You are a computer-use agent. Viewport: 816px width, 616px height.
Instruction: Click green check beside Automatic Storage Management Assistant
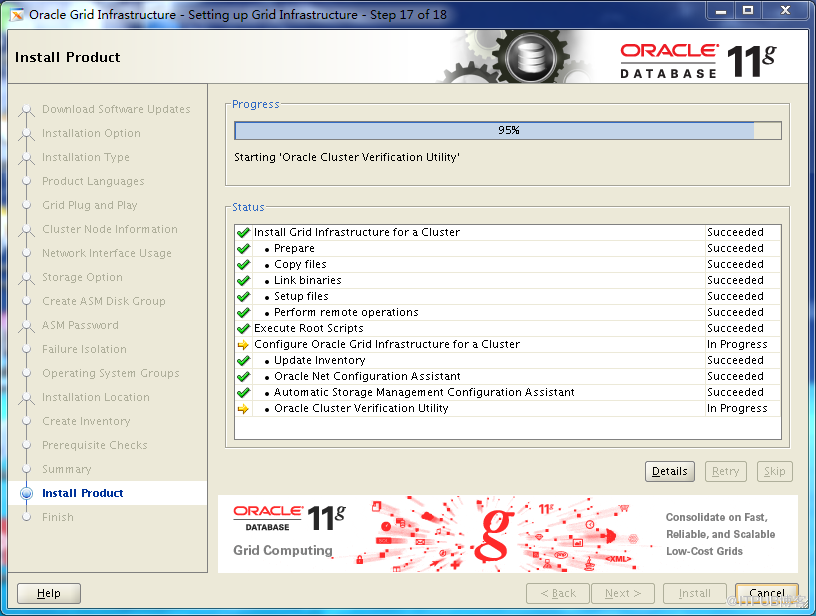243,393
